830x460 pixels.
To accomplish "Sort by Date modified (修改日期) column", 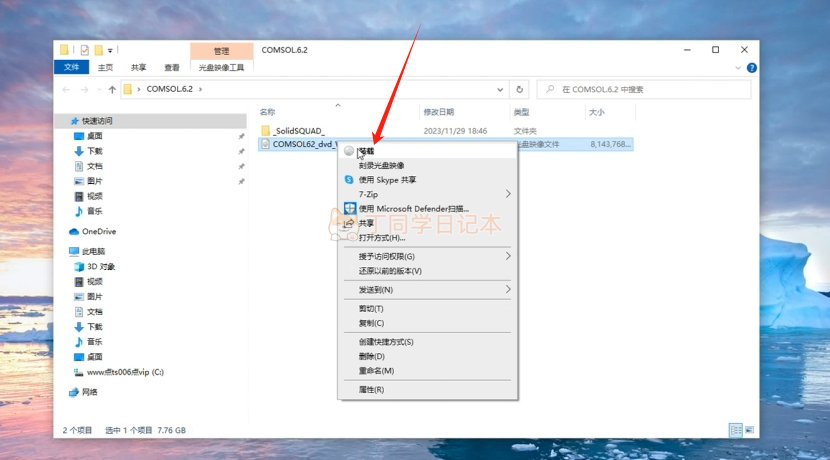I will [x=438, y=112].
